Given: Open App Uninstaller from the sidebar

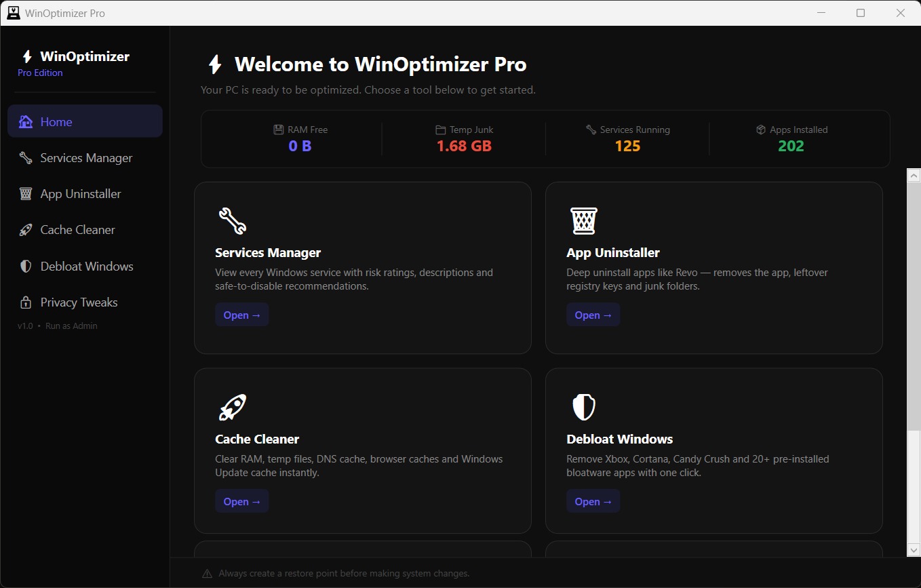Looking at the screenshot, I should [85, 194].
